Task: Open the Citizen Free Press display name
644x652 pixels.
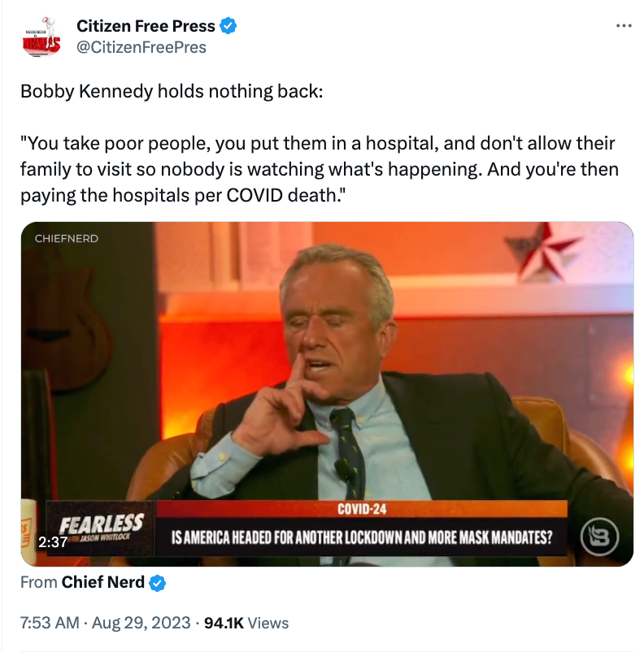Action: 146,26
